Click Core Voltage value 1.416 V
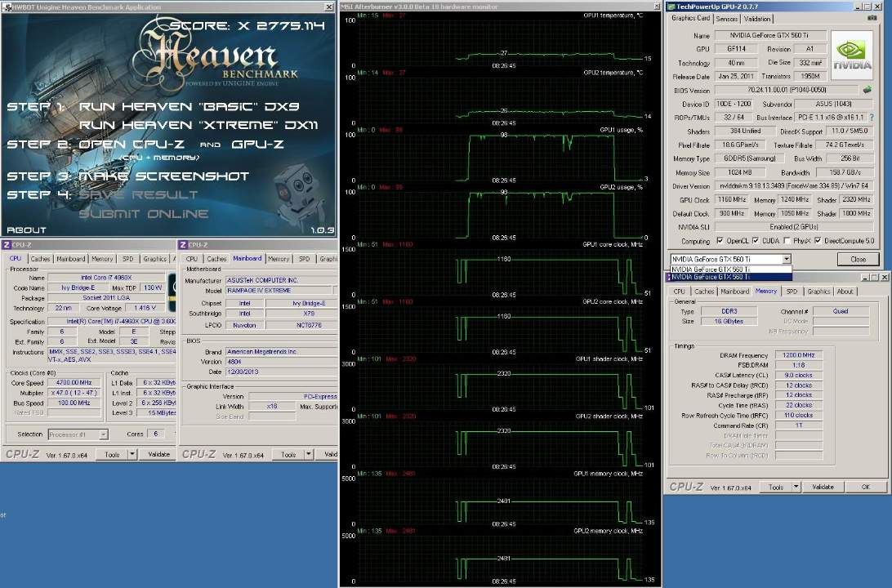 (x=145, y=308)
